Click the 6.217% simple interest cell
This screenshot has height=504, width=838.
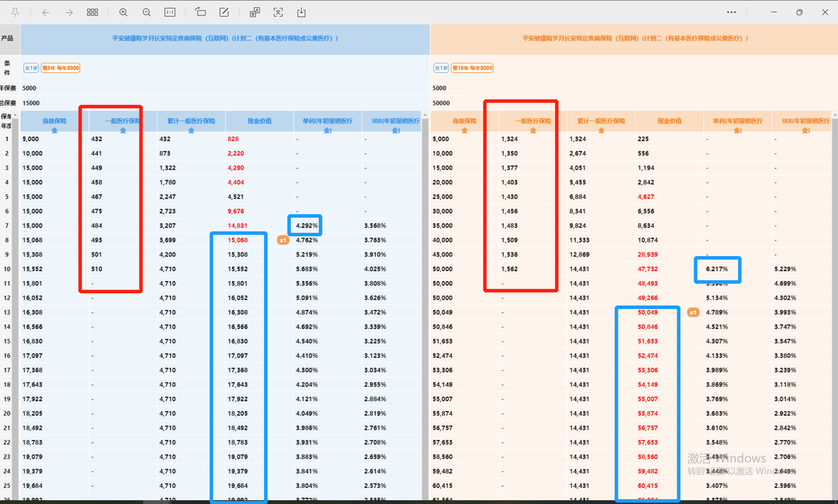pos(717,269)
